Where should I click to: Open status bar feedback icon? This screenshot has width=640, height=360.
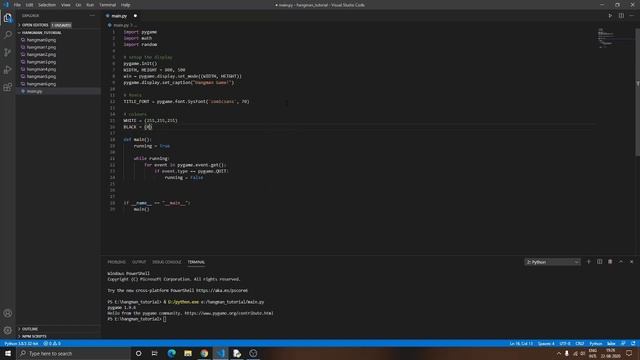coord(623,344)
